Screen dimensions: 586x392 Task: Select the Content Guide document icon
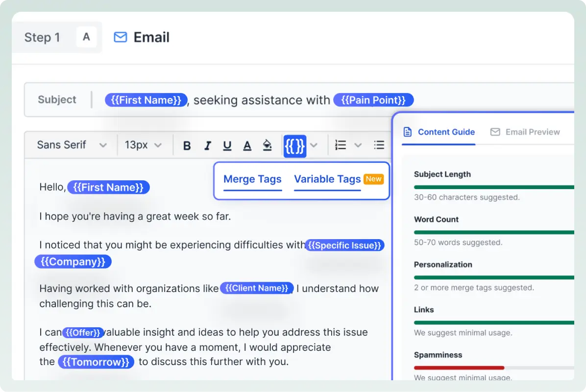[408, 132]
